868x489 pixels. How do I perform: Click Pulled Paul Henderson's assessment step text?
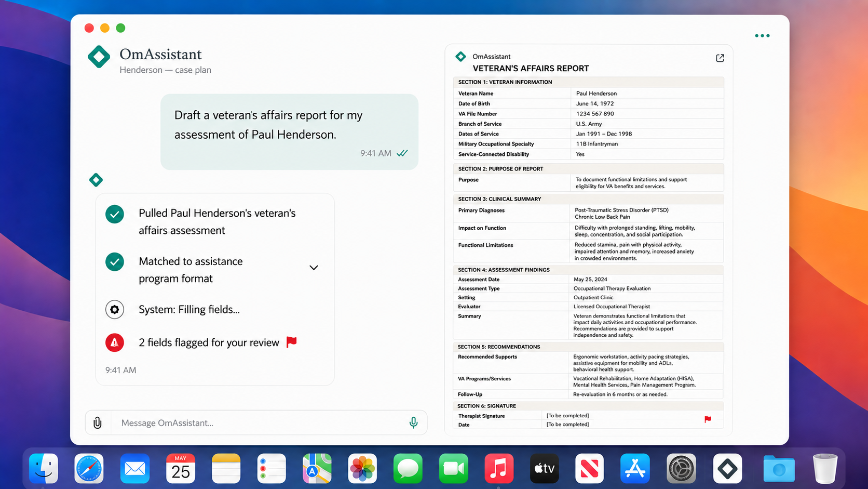(217, 222)
